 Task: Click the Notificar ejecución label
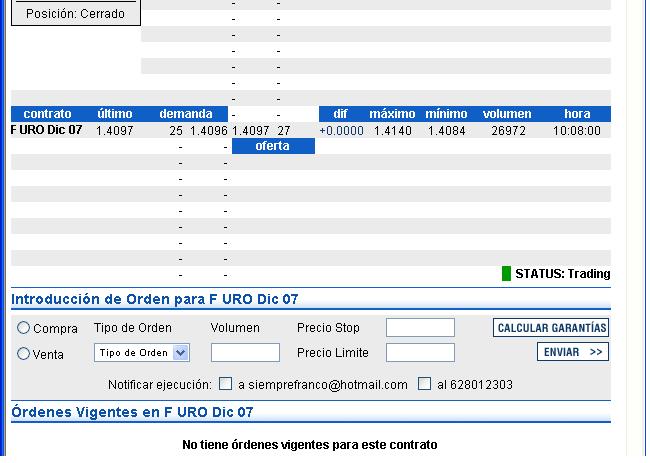click(x=160, y=385)
